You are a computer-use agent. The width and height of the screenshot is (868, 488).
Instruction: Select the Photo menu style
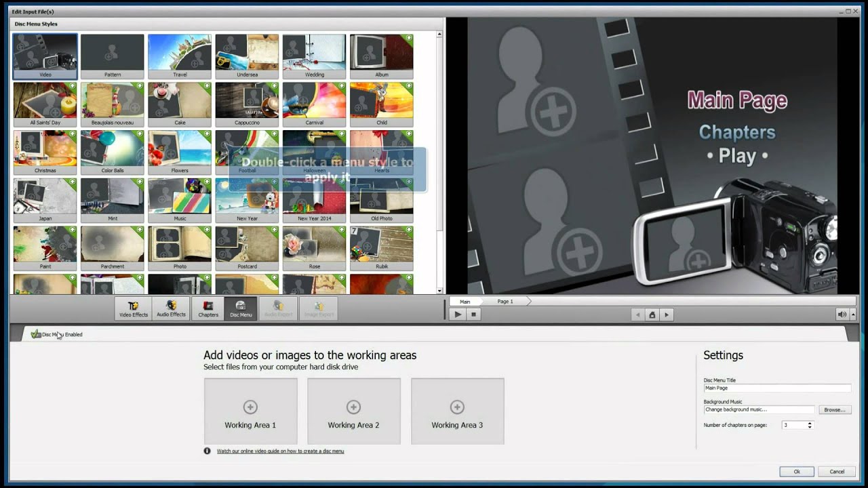tap(180, 249)
